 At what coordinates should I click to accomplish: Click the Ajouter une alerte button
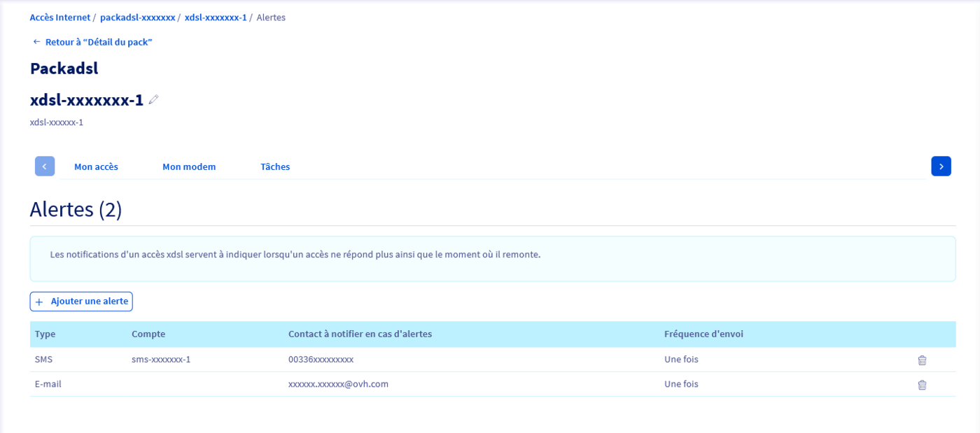coord(80,301)
